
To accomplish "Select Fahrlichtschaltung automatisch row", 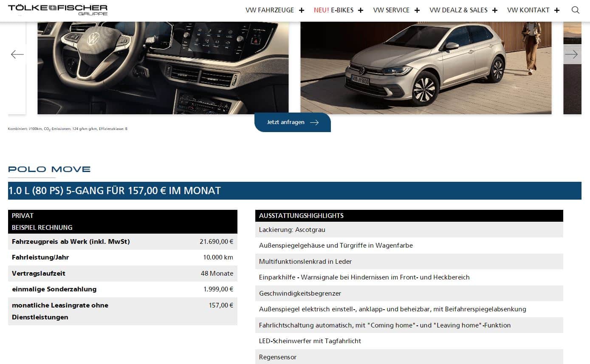I will pos(409,325).
